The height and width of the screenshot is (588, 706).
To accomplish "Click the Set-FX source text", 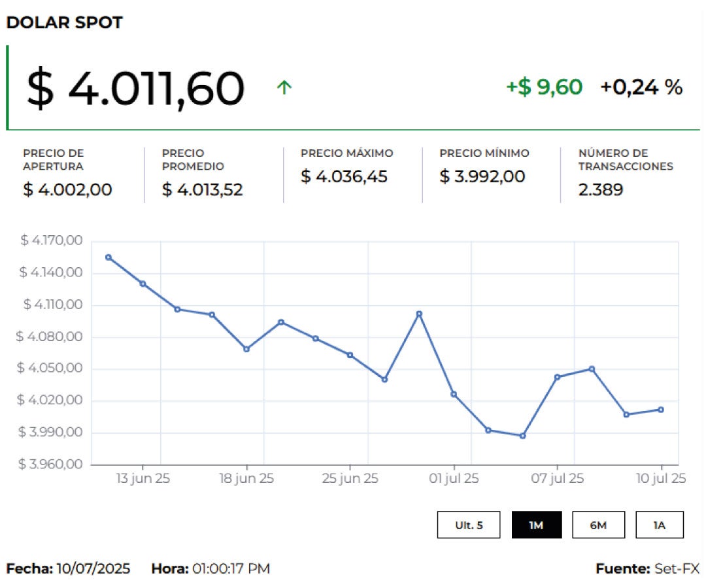I will pos(676,568).
